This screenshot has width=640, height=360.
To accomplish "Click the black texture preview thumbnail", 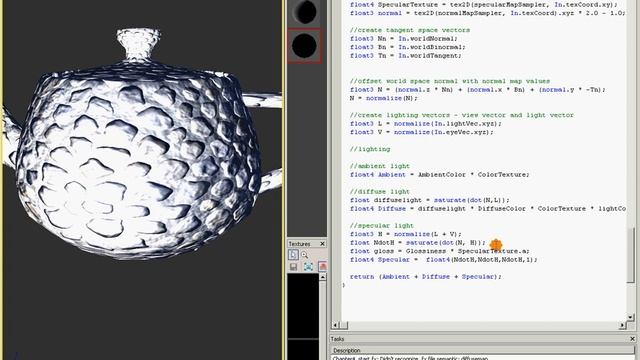I will pyautogui.click(x=303, y=305).
